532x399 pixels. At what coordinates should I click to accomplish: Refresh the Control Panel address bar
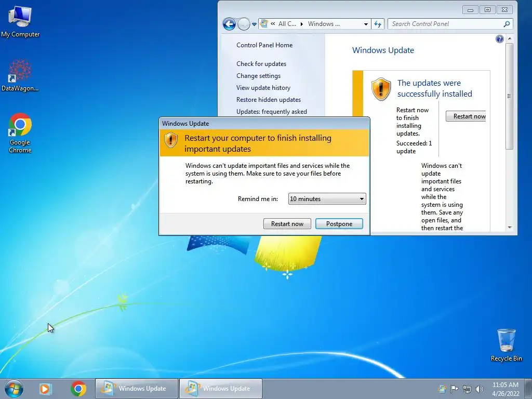pyautogui.click(x=378, y=24)
